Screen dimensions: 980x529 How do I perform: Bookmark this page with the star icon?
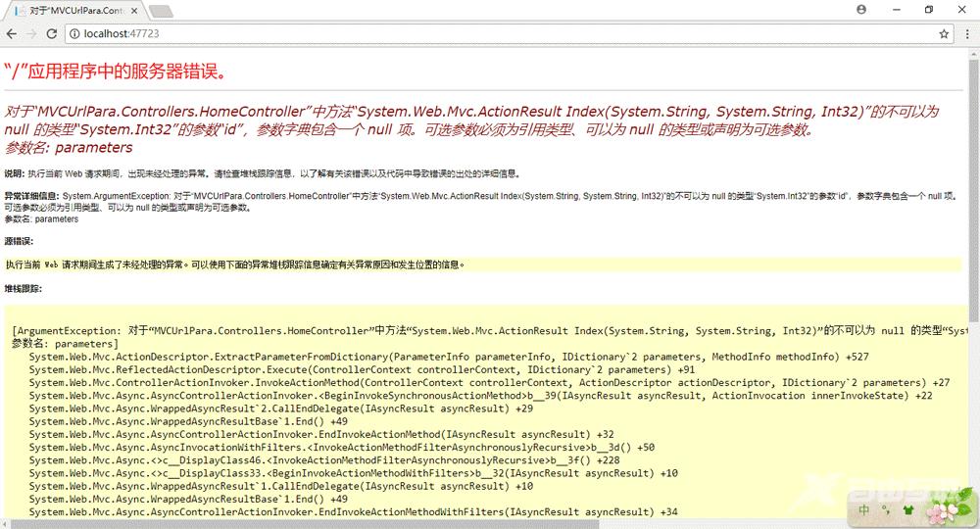[944, 33]
